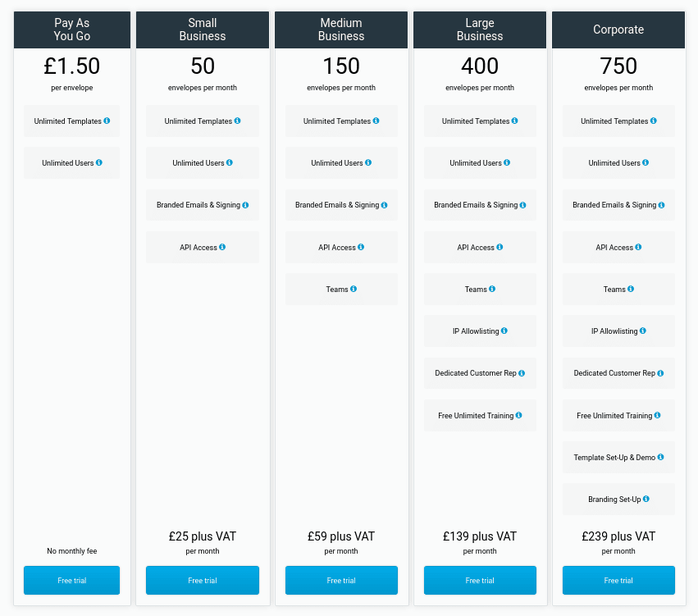Start free trial for Corporate plan
The image size is (698, 616).
(618, 580)
